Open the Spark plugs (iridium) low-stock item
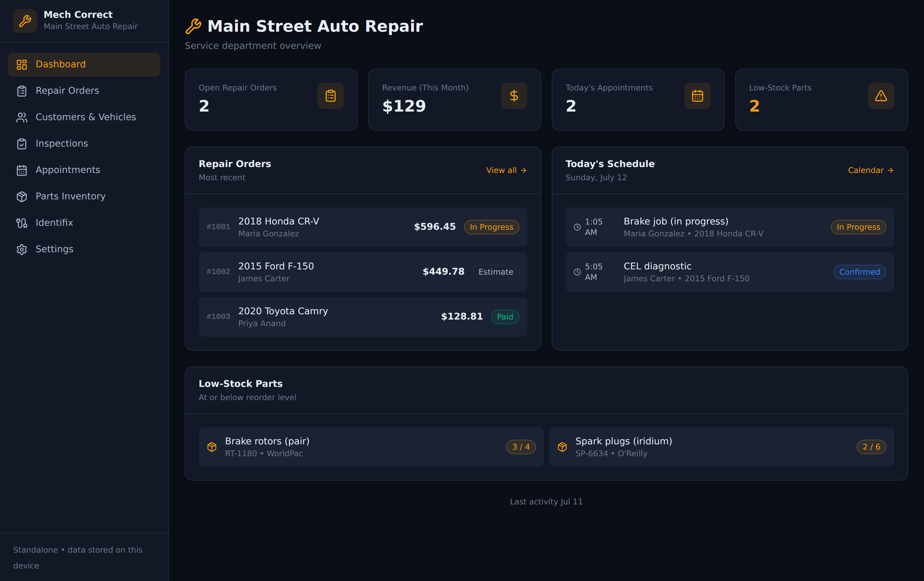 tap(721, 447)
